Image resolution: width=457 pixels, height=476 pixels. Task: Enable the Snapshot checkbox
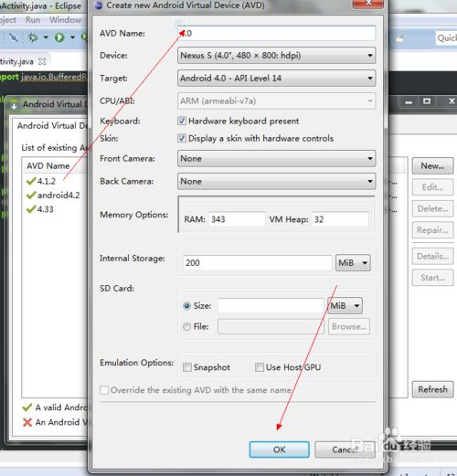tap(187, 367)
